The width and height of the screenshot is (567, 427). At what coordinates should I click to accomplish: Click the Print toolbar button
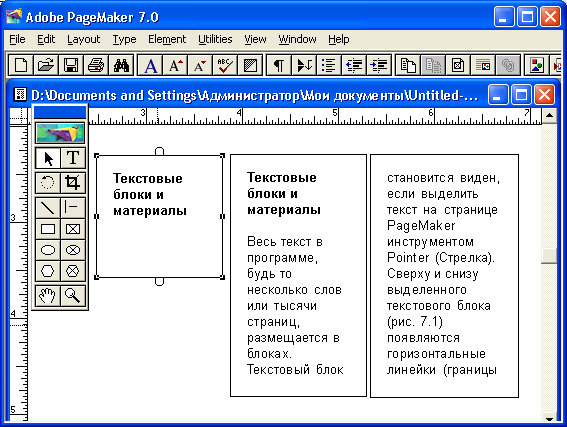tap(95, 65)
